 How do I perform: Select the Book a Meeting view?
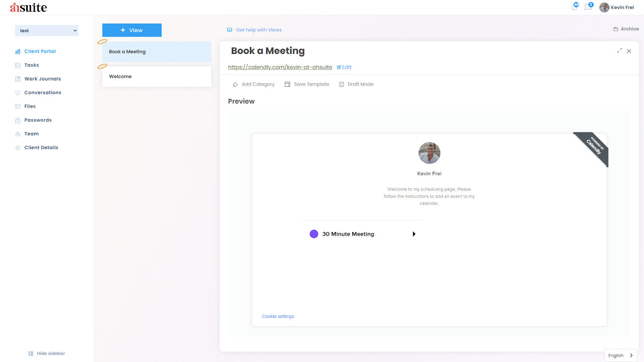click(x=157, y=51)
